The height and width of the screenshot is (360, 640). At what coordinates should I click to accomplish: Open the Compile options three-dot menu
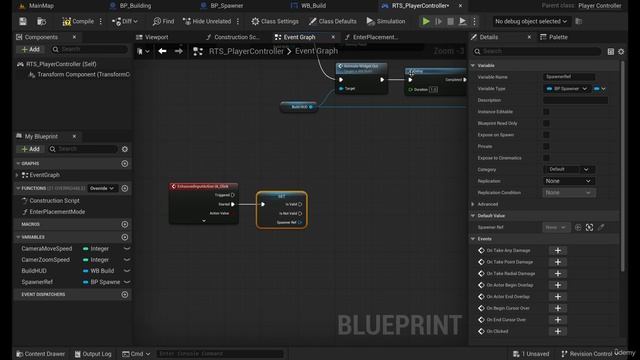[100, 21]
